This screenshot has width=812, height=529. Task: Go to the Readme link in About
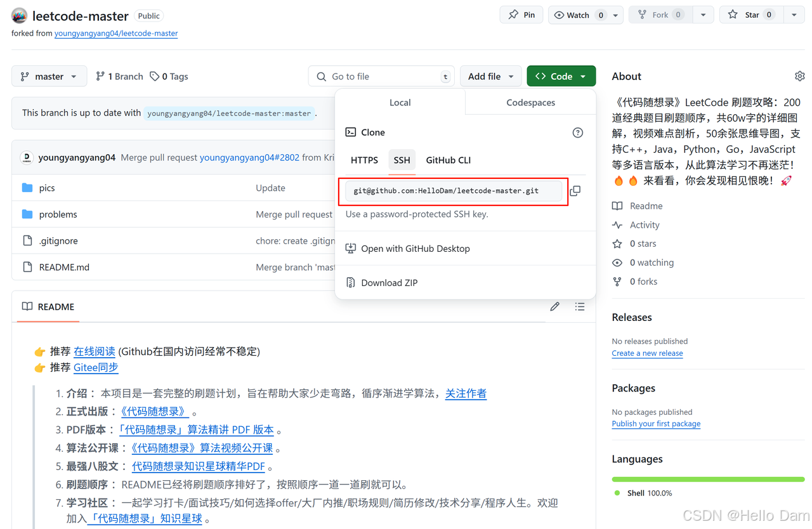tap(646, 206)
